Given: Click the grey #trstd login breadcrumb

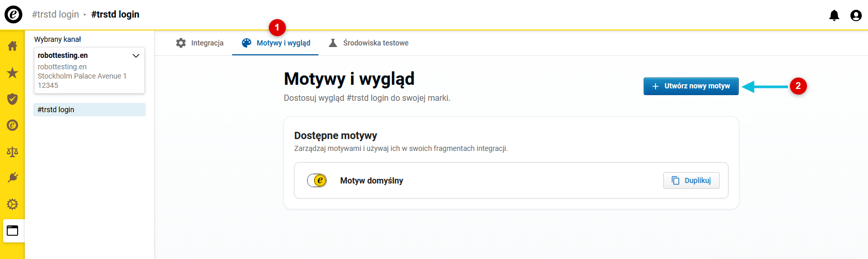Looking at the screenshot, I should (x=55, y=14).
